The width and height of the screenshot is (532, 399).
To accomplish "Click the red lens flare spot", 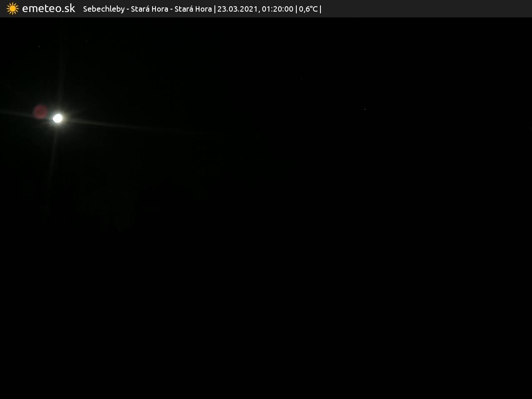I will point(40,112).
